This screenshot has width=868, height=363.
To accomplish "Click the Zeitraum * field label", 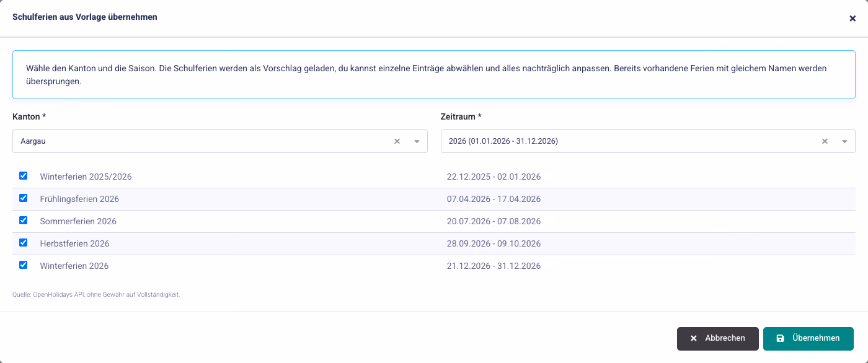I will 461,116.
